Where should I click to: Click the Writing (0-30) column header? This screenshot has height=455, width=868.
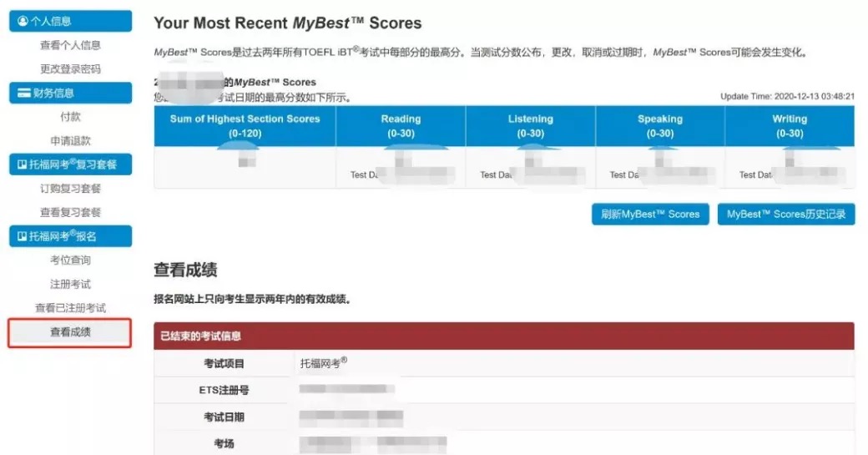tap(790, 126)
